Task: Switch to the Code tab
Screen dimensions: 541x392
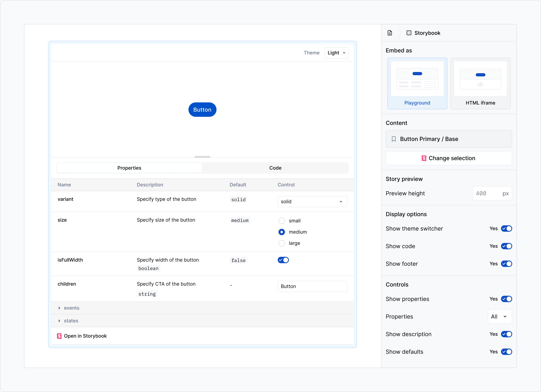Action: [275, 168]
